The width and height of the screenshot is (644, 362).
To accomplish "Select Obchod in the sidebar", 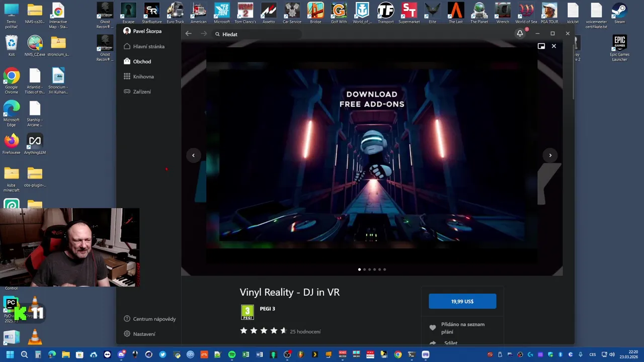I will pos(137,61).
